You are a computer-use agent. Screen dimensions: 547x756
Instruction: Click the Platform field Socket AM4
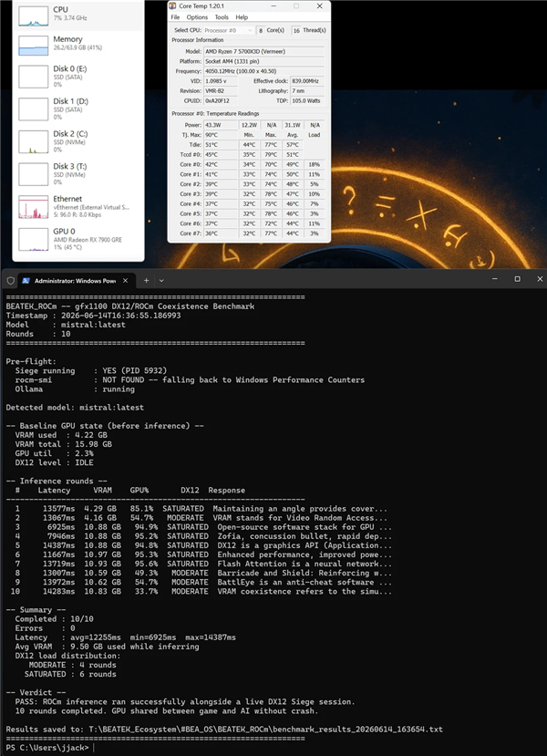(264, 61)
